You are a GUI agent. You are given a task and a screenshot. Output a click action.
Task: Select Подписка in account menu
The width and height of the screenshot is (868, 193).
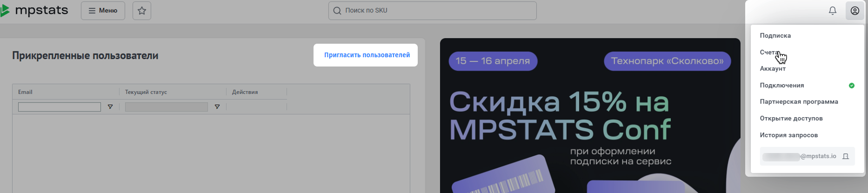(x=775, y=35)
